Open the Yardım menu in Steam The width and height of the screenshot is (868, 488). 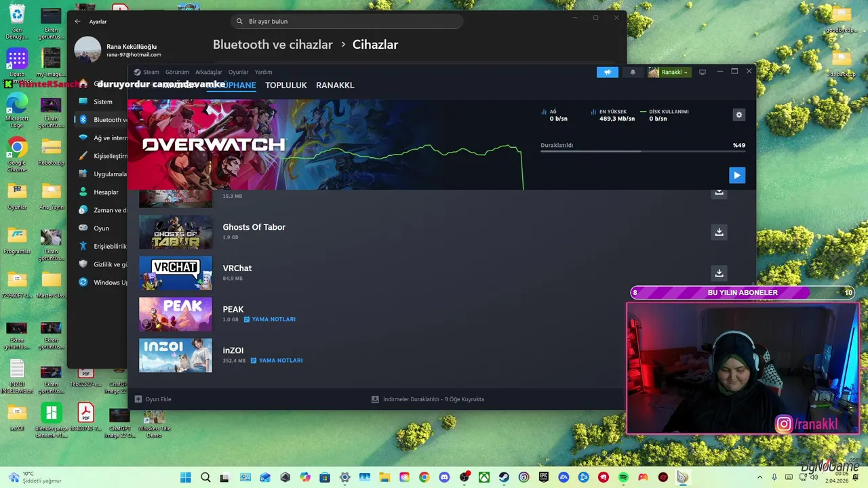coord(263,72)
